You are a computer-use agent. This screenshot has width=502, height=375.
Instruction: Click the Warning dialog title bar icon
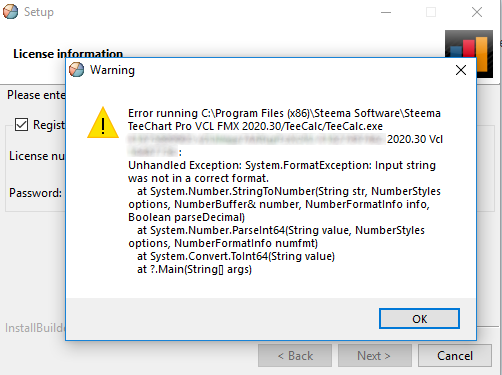[x=77, y=70]
